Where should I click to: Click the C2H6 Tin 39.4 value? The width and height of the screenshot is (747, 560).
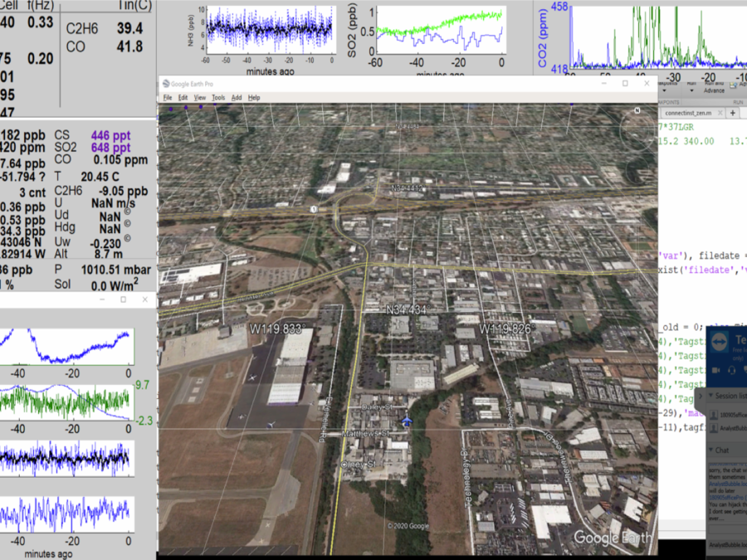[129, 28]
